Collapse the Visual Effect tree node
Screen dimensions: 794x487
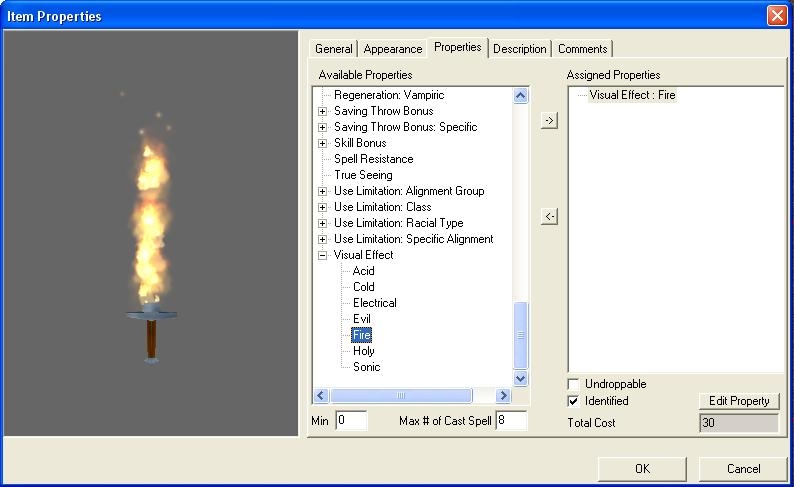click(323, 255)
